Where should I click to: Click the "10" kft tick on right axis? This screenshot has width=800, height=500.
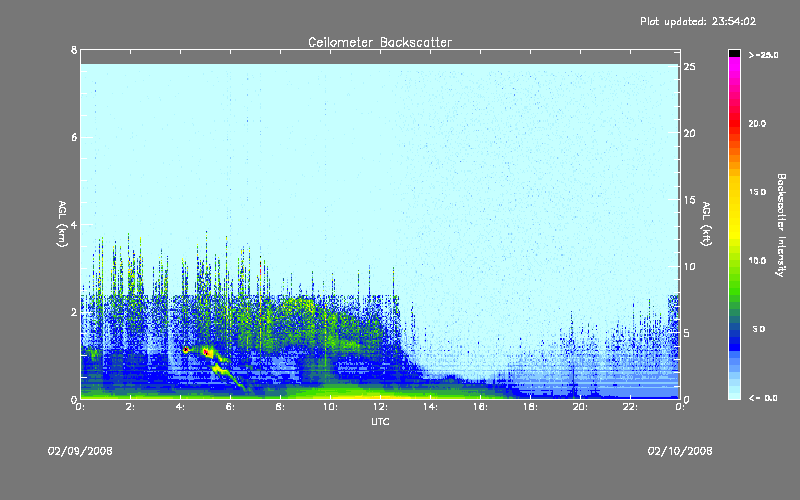tap(689, 266)
